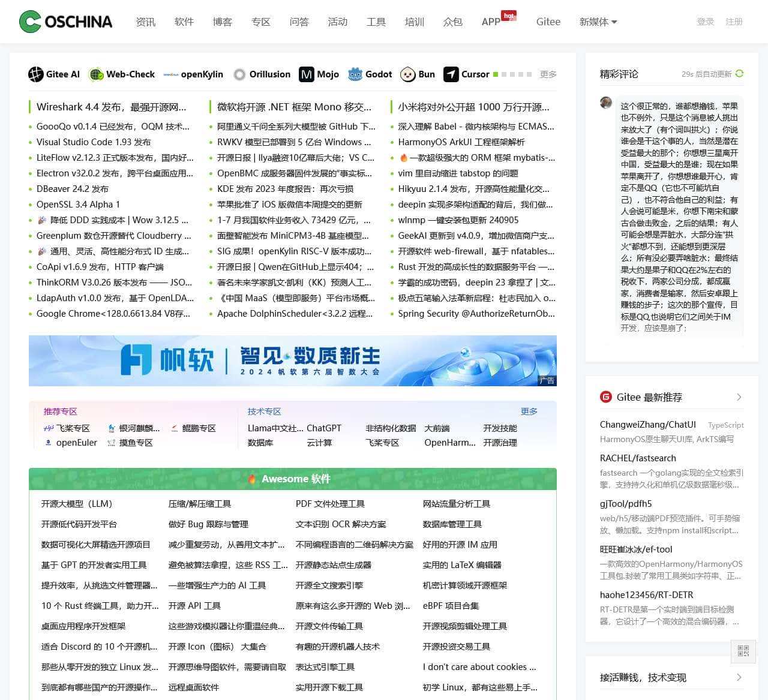The width and height of the screenshot is (768, 700).
Task: Expand the 接活赚钱 section arrow
Action: coord(739,677)
